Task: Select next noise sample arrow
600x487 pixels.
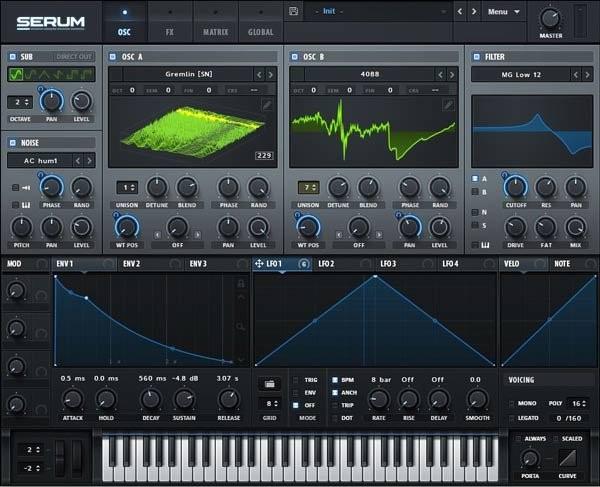Action: pyautogui.click(x=89, y=161)
